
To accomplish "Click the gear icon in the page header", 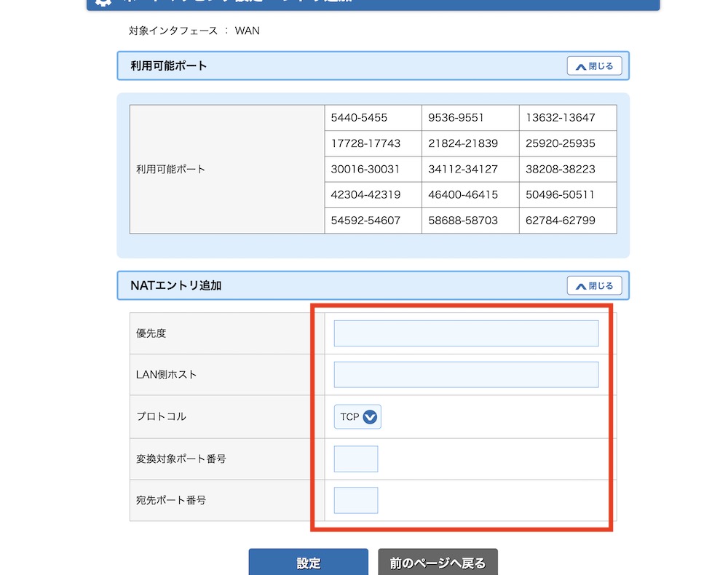I will coord(103,2).
